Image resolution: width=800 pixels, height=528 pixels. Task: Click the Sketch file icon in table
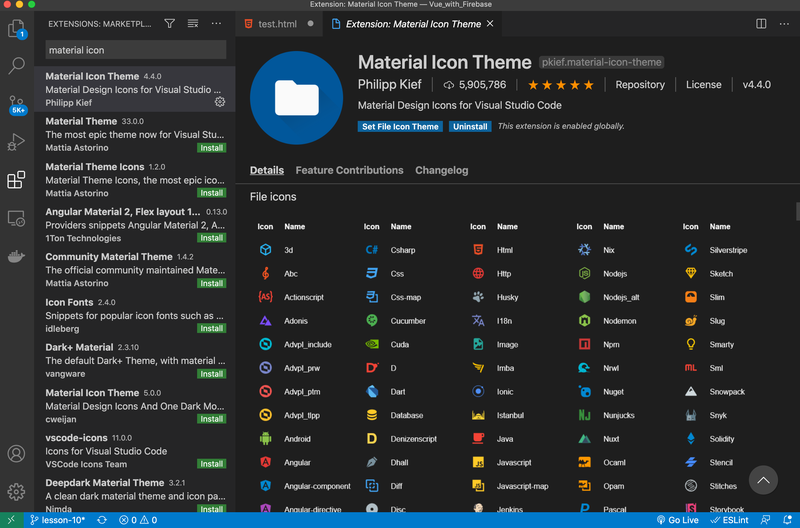tap(691, 273)
